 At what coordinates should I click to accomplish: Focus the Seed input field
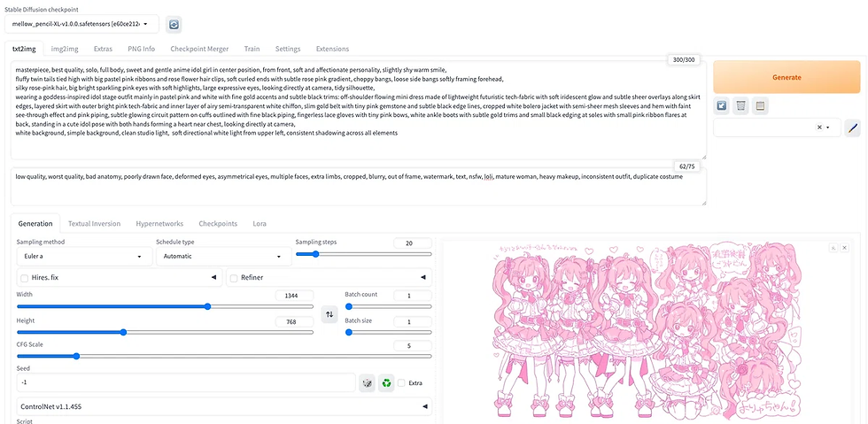pos(186,382)
